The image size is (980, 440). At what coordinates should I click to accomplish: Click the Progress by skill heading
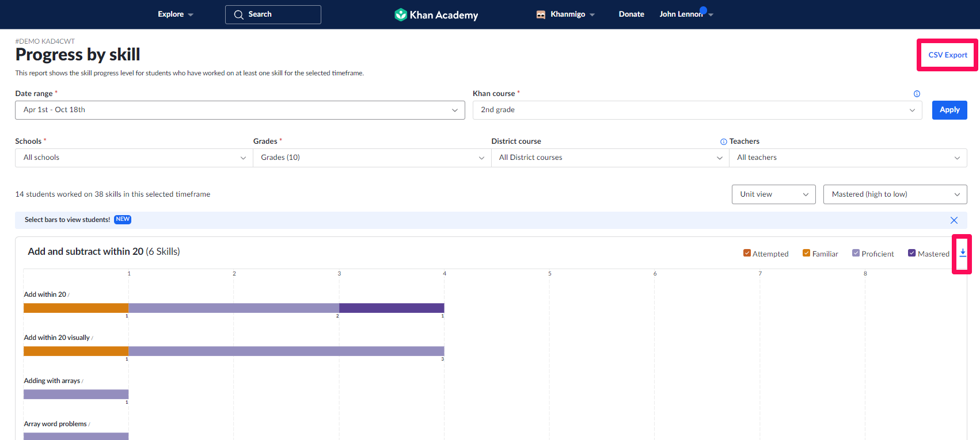(x=78, y=55)
